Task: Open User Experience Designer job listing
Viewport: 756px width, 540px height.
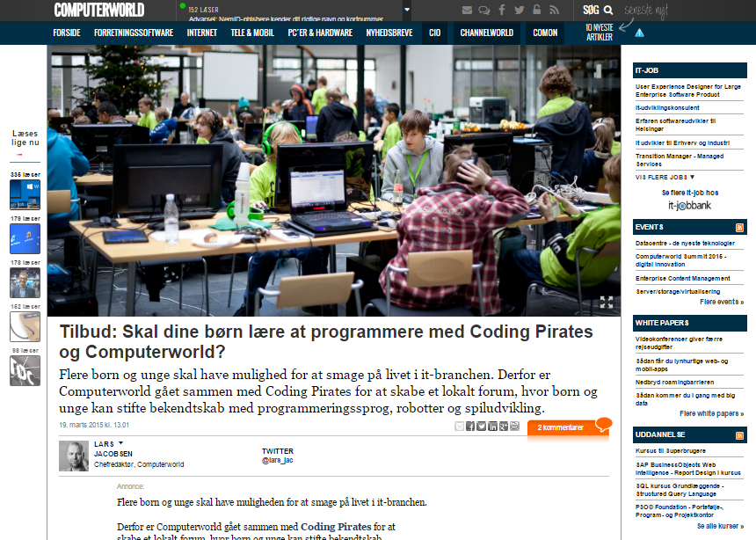Action: click(688, 91)
